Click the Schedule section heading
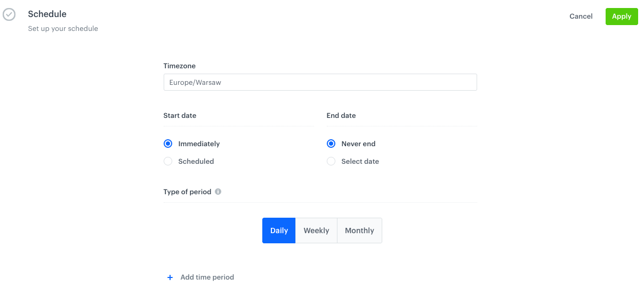This screenshot has width=644, height=294. click(x=47, y=14)
